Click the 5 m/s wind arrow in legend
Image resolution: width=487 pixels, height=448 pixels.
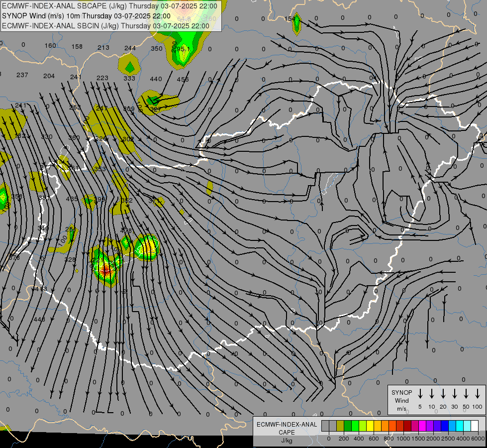click(420, 394)
